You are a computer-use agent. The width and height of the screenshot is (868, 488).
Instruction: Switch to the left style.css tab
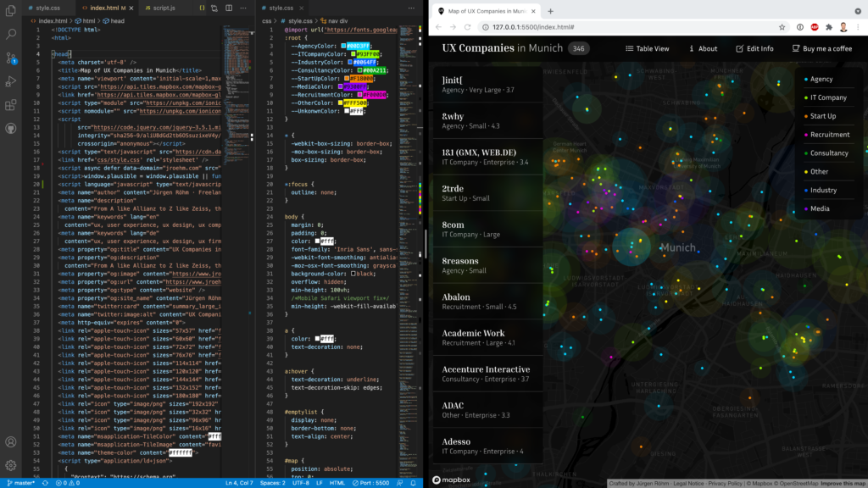pyautogui.click(x=47, y=8)
